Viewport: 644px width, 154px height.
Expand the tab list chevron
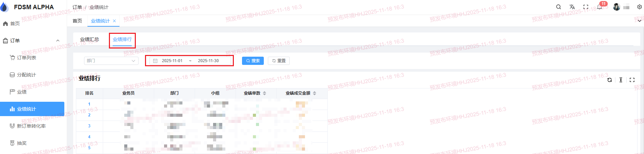[640, 21]
